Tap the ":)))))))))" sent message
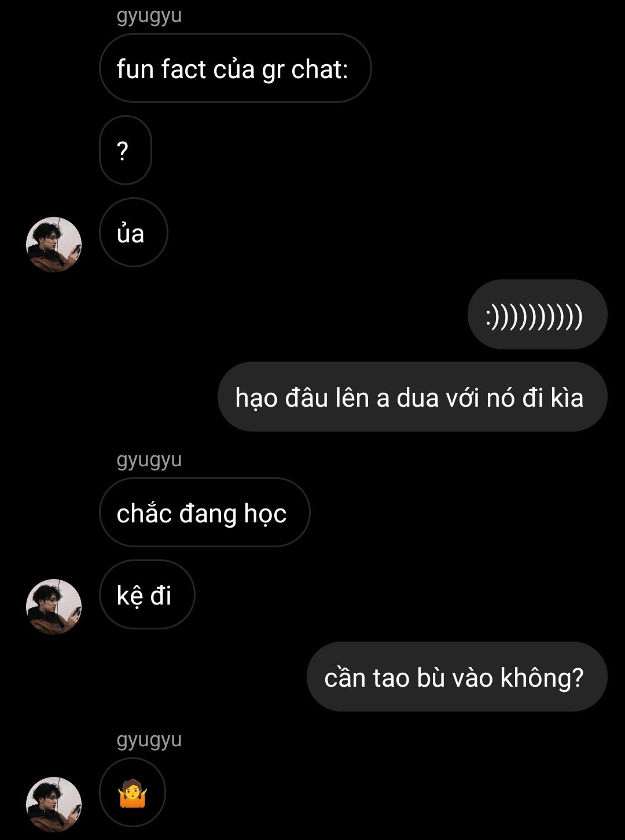625x840 pixels. [x=537, y=315]
